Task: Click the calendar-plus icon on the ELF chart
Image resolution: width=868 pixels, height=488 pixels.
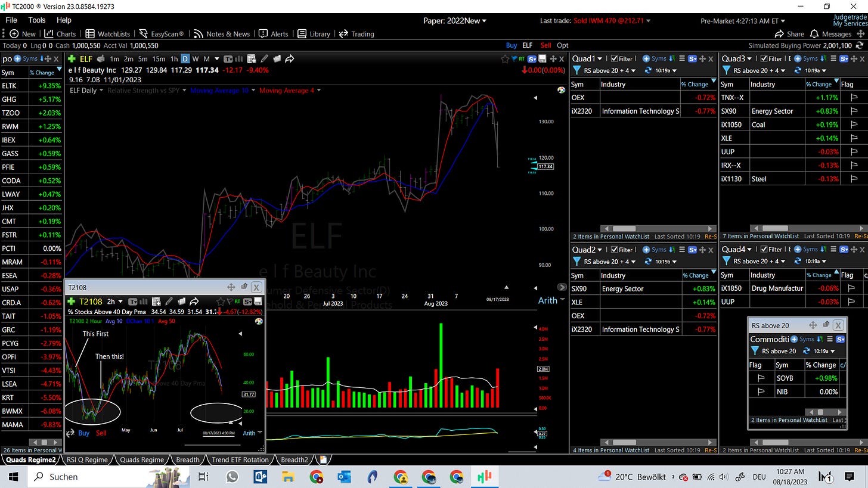Action: tap(252, 59)
